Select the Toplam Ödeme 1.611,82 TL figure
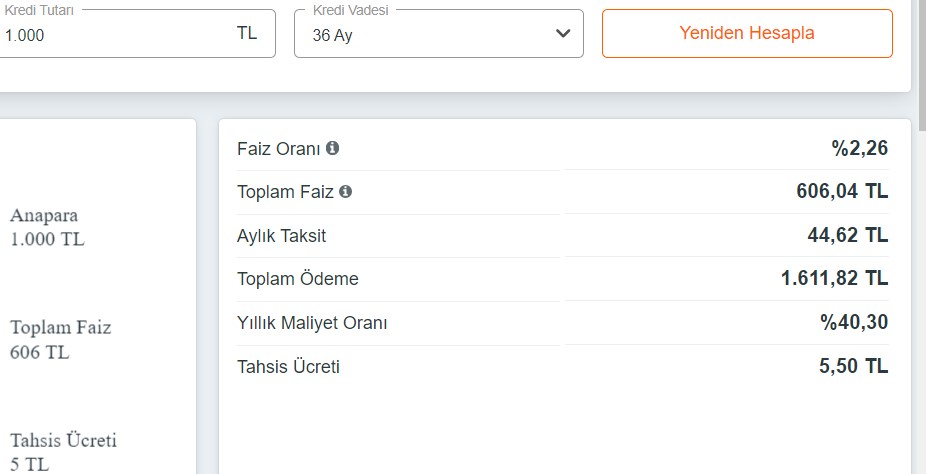Viewport: 926px width, 474px height. (834, 278)
